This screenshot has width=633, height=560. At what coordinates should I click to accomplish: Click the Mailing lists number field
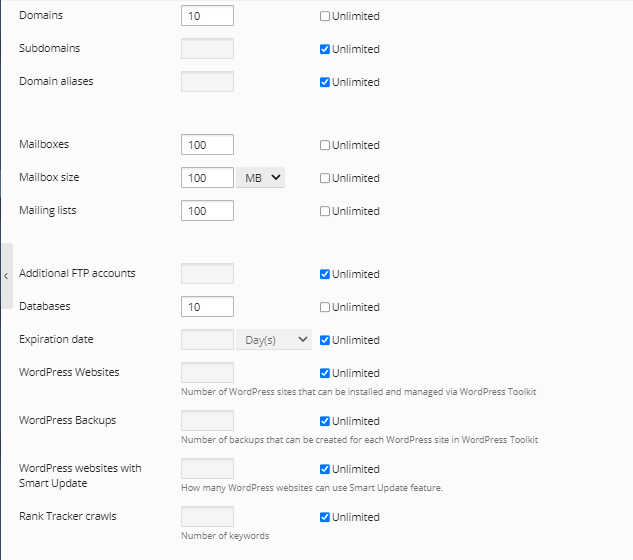pyautogui.click(x=207, y=211)
